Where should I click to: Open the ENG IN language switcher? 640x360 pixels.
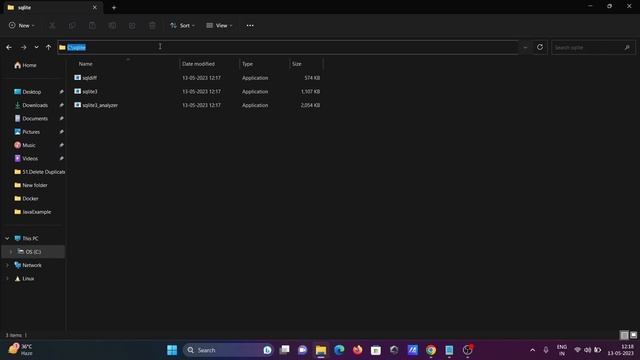(x=562, y=350)
